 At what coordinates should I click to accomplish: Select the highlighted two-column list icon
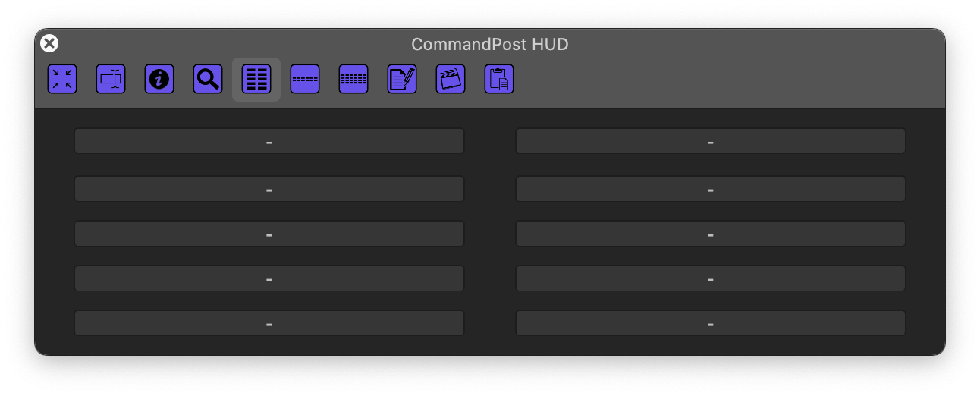[x=256, y=79]
